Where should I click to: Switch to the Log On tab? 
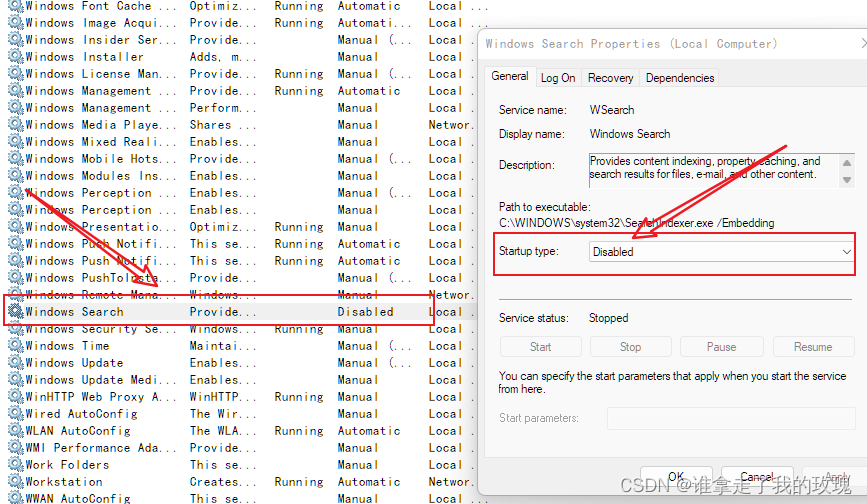[558, 78]
